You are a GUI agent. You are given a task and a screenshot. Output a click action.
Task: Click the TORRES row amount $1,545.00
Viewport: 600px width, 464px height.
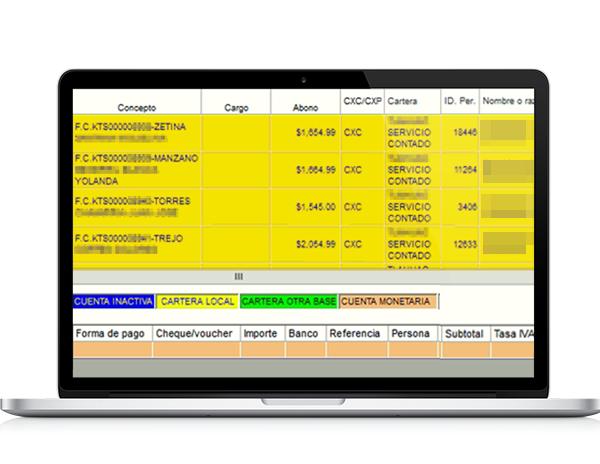pyautogui.click(x=316, y=207)
